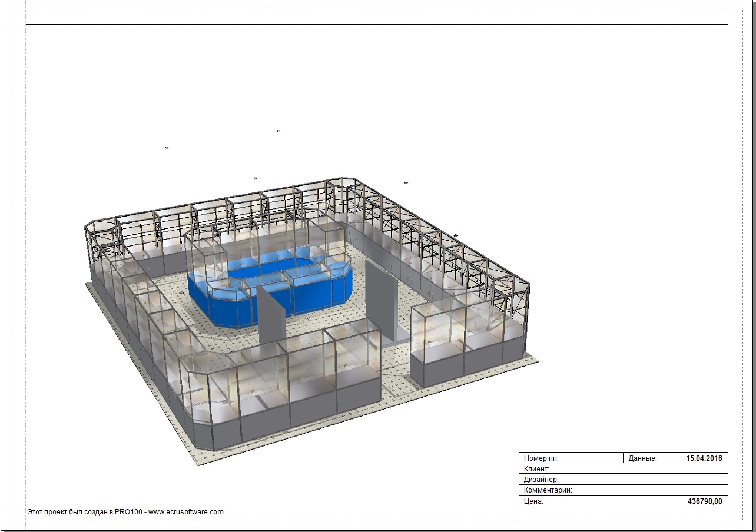This screenshot has height=532, width=756.
Task: Select the "Комментарии:" row label
Action: point(548,490)
